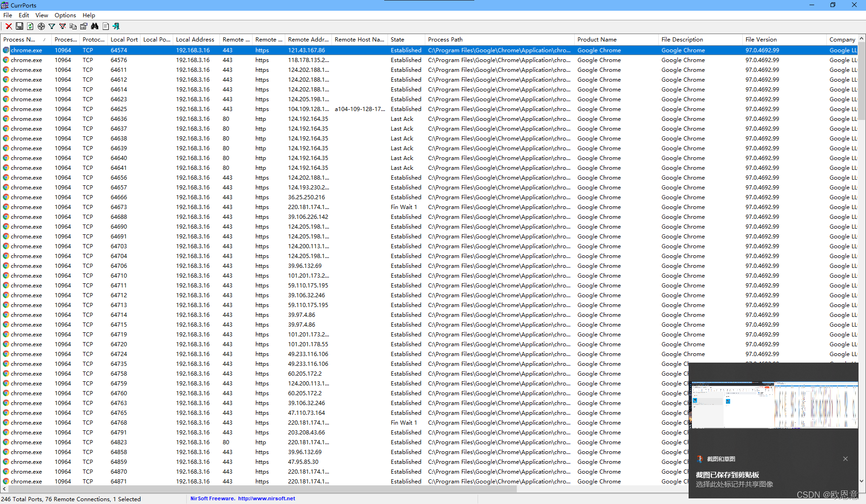
Task: Click the notification text 截图已保存到剪贴板
Action: (727, 475)
